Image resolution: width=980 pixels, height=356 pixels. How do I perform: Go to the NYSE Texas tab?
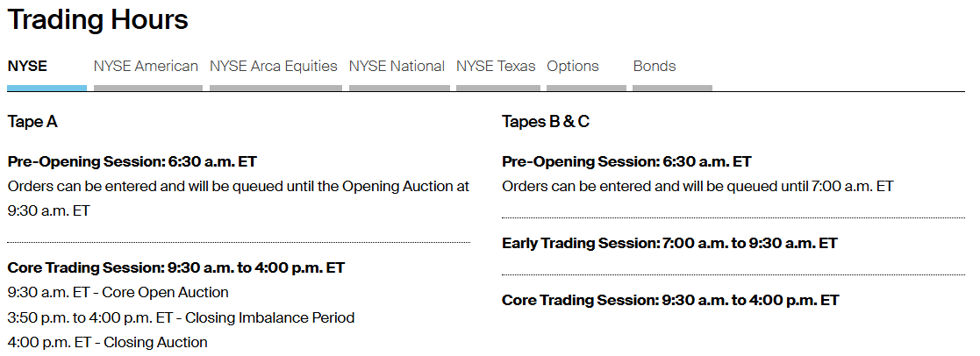click(x=497, y=67)
